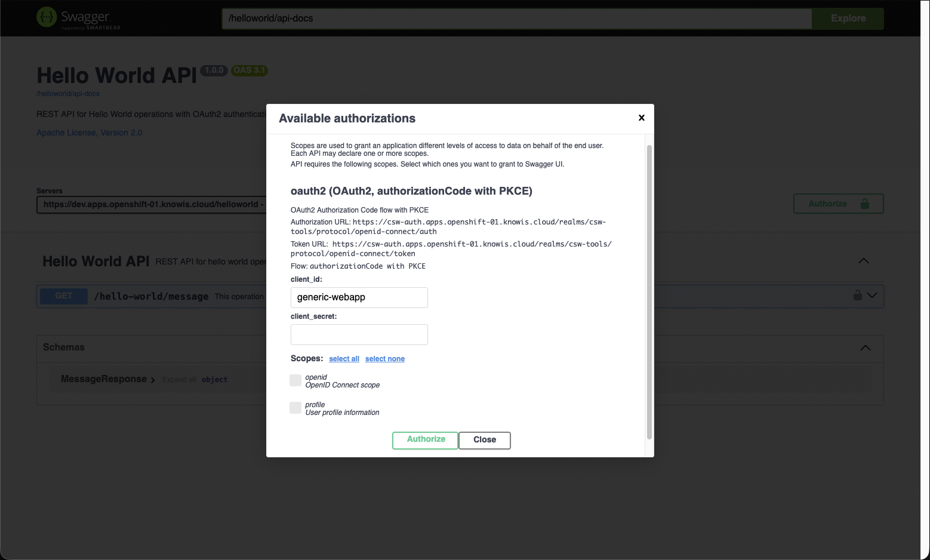Click the api-docs URL field in the top bar
The image size is (930, 560).
click(x=517, y=19)
